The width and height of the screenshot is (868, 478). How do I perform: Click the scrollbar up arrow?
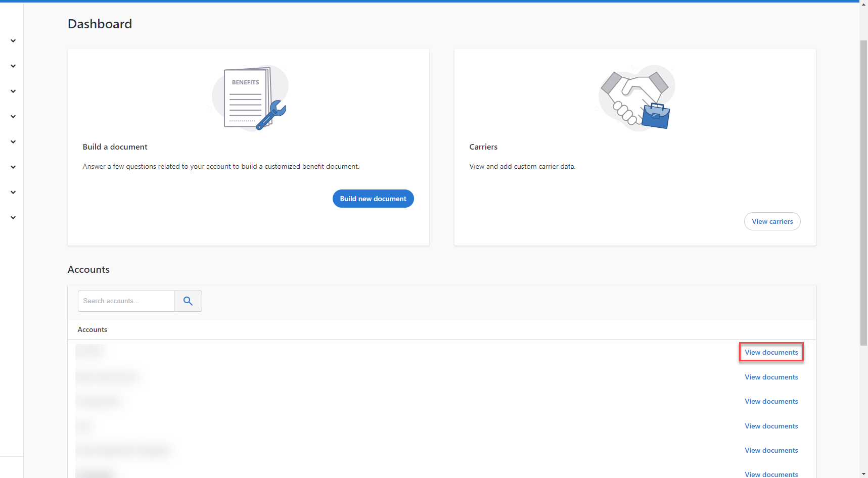click(x=862, y=4)
